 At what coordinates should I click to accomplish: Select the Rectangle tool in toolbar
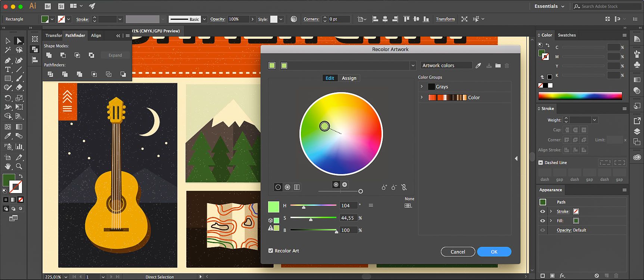click(7, 79)
